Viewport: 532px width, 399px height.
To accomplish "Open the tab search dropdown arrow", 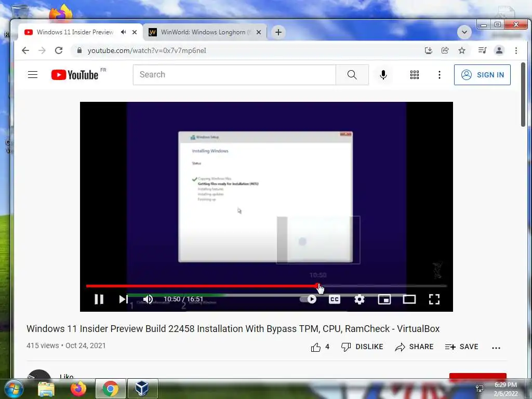I will coord(464,32).
